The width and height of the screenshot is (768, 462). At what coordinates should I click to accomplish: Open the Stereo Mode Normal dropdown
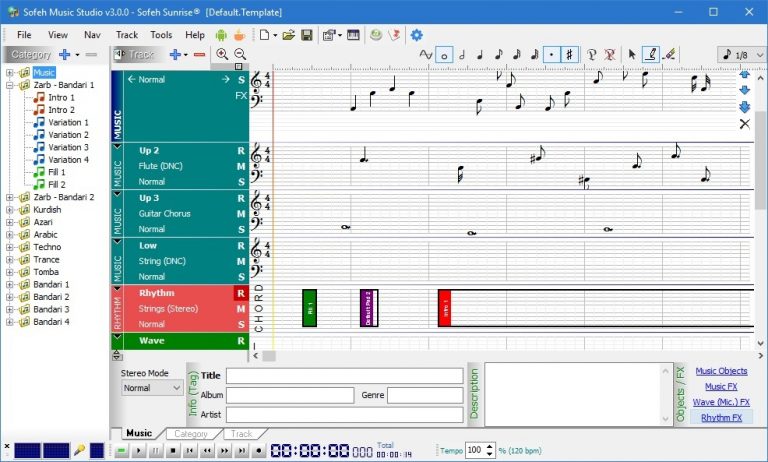coord(152,388)
